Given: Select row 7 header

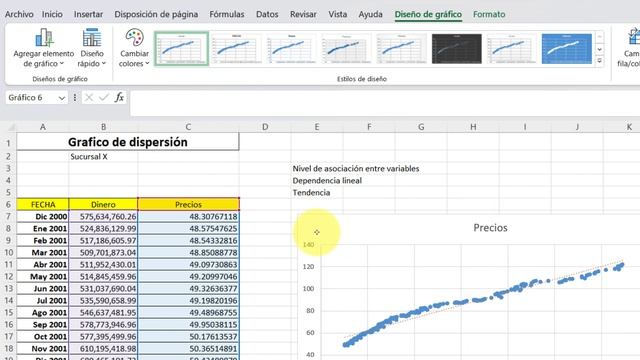Looking at the screenshot, I should [x=8, y=216].
